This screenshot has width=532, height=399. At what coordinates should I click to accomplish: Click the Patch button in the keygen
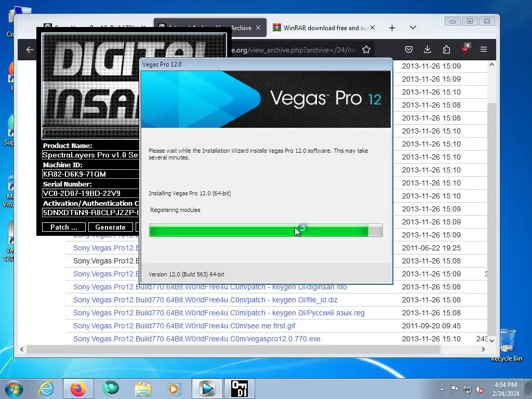[x=64, y=228]
